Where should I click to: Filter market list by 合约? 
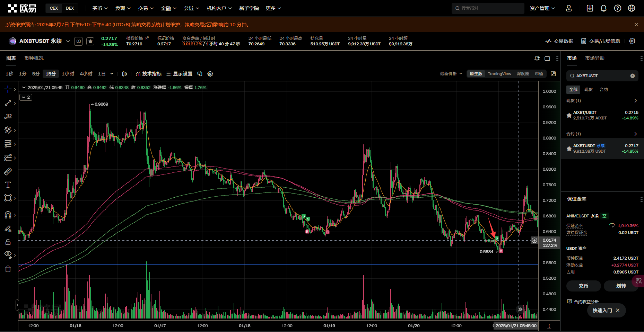604,90
